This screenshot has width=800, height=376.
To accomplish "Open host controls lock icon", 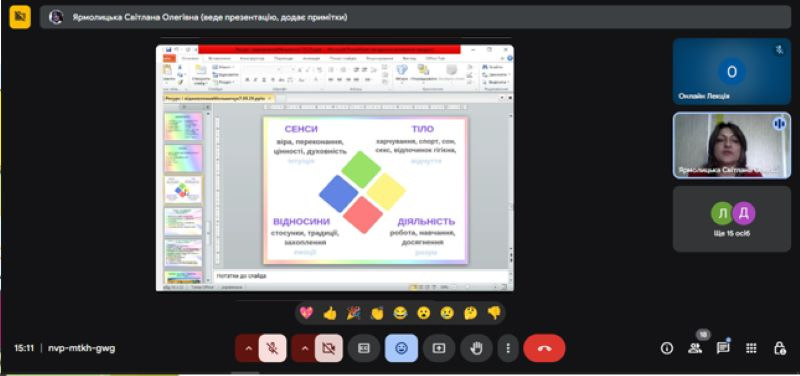I will point(780,348).
